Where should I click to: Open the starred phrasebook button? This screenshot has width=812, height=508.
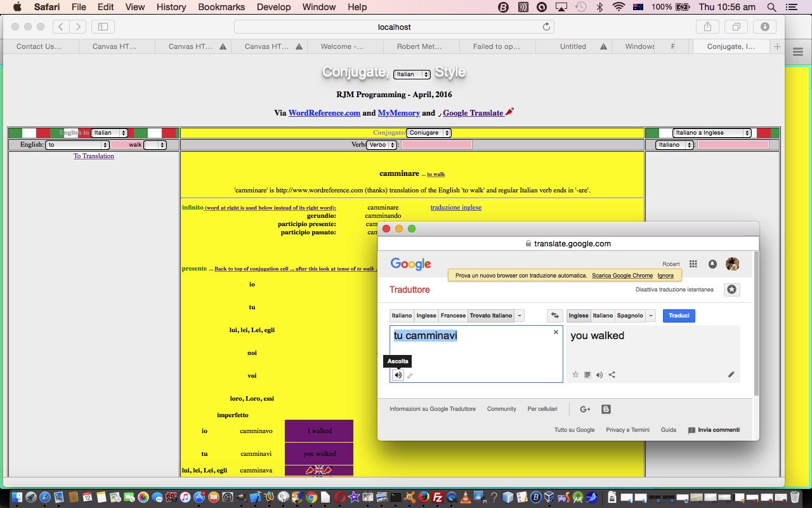(x=732, y=290)
